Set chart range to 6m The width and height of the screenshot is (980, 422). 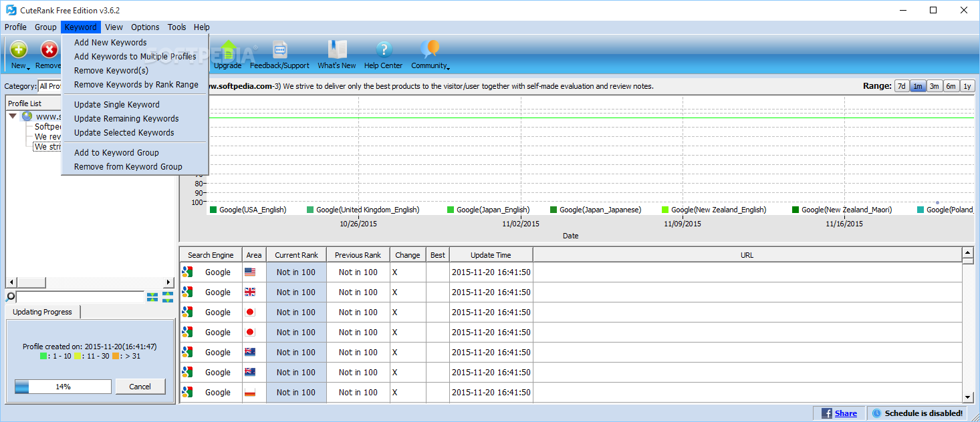[951, 86]
